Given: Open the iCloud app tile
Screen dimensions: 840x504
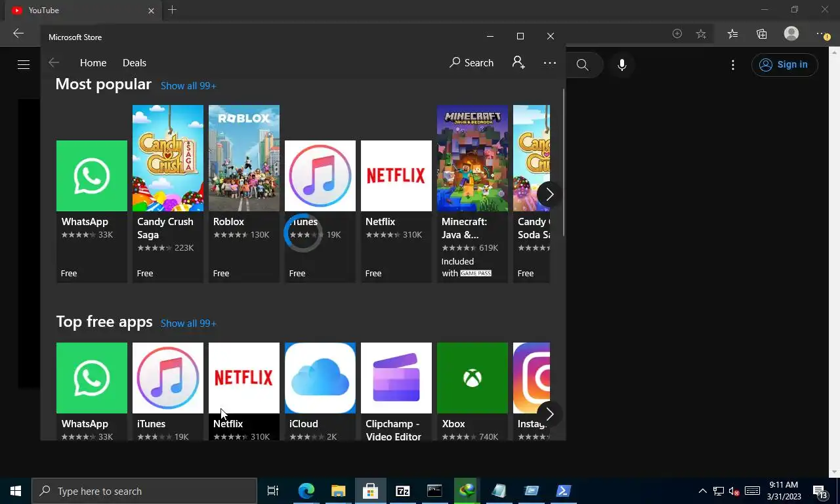Looking at the screenshot, I should (320, 391).
